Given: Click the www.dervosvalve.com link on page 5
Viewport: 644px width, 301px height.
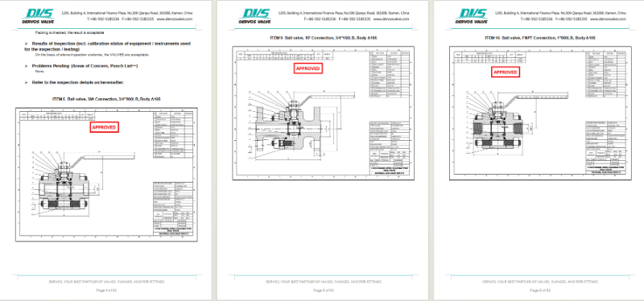Looking at the screenshot, I should coord(391,19).
